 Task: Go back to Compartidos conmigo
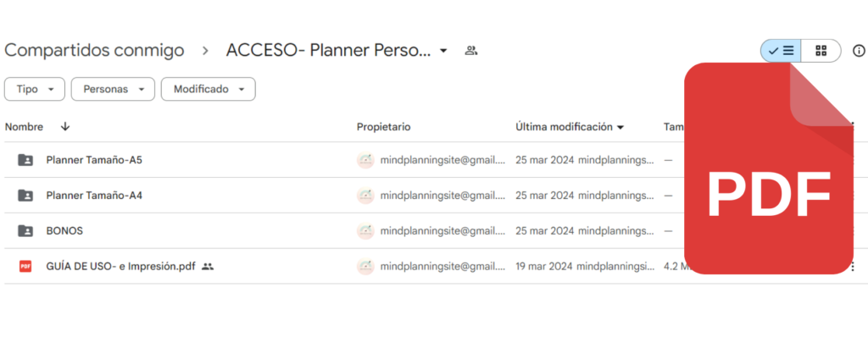[x=94, y=50]
